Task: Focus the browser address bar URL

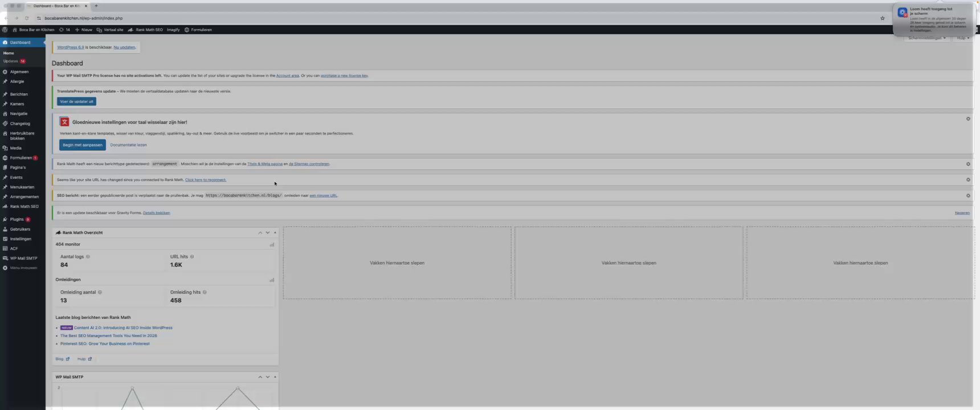Action: pos(84,18)
